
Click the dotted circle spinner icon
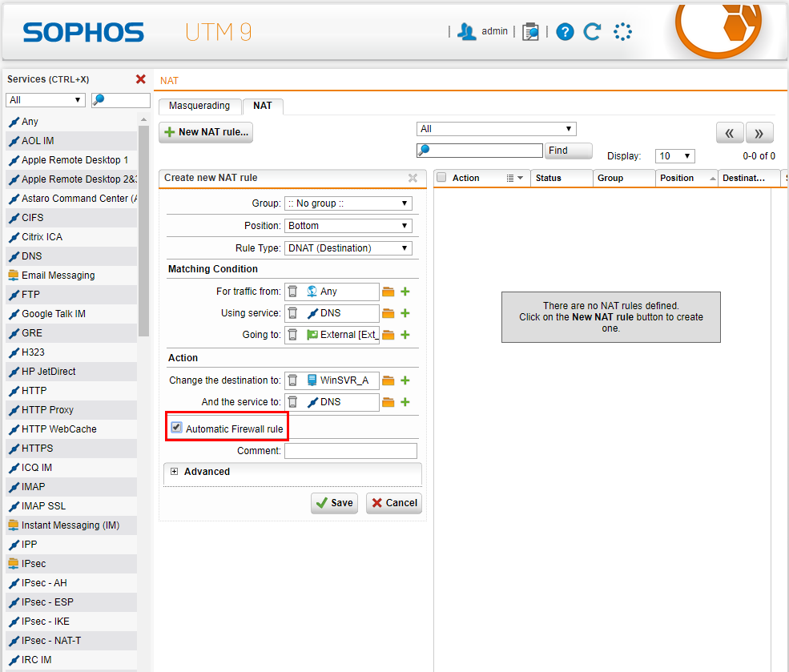(622, 32)
